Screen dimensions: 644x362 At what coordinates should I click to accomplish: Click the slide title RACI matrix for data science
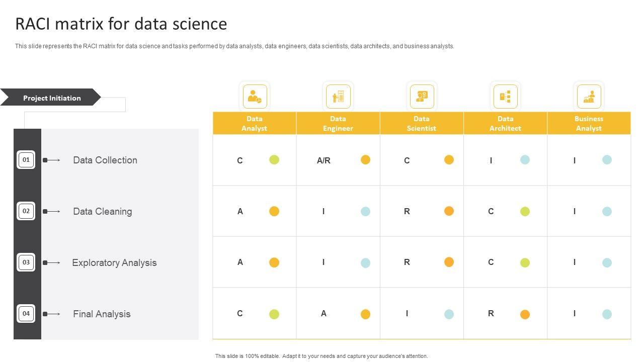[x=121, y=24]
